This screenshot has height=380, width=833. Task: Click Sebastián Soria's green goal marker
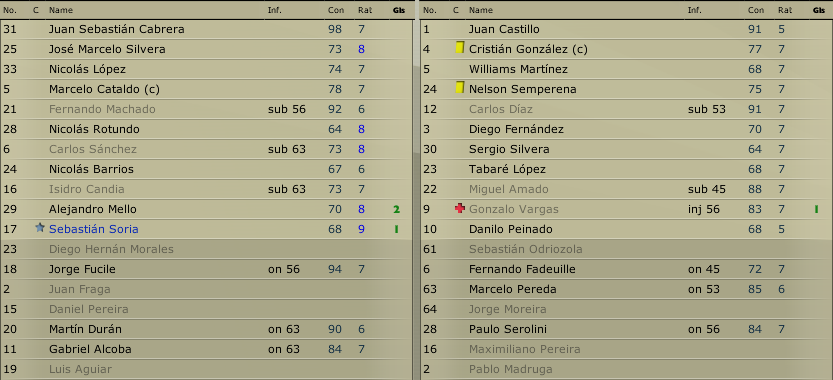tap(396, 230)
